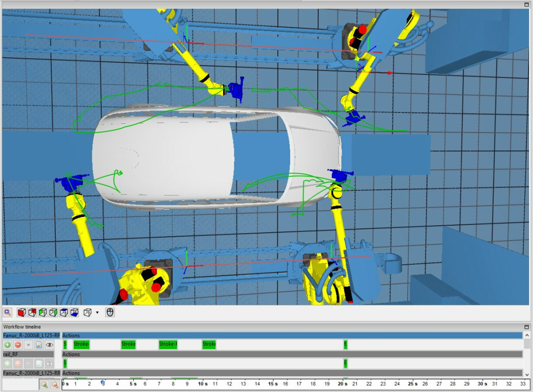Select the solid green face view cube
Screen dimensions: 533x392
click(x=42, y=313)
